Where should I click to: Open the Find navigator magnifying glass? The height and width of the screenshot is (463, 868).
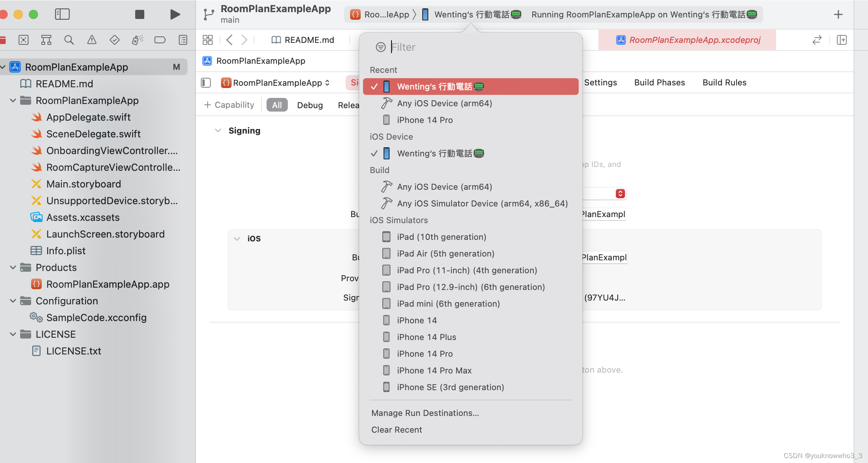click(x=69, y=39)
